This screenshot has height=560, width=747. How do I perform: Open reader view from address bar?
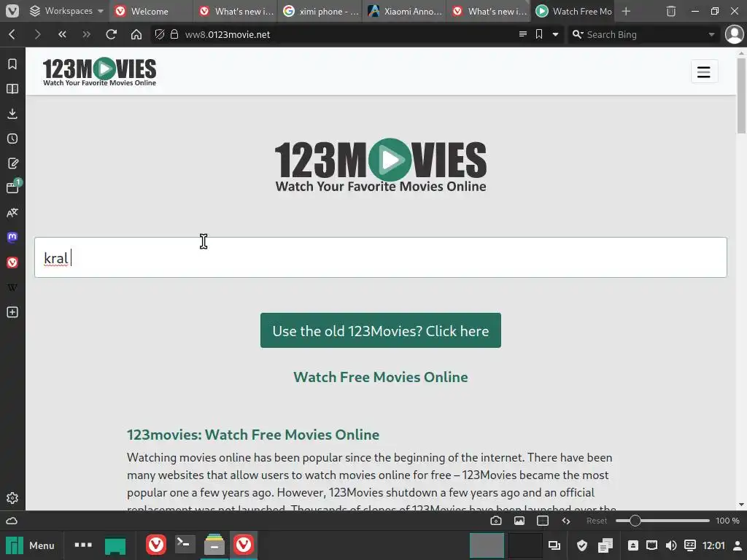522,34
